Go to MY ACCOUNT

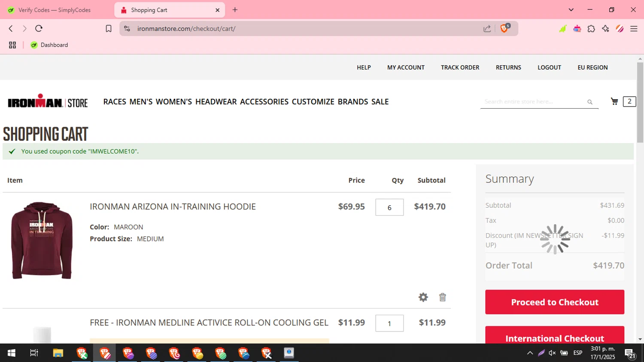pos(406,67)
